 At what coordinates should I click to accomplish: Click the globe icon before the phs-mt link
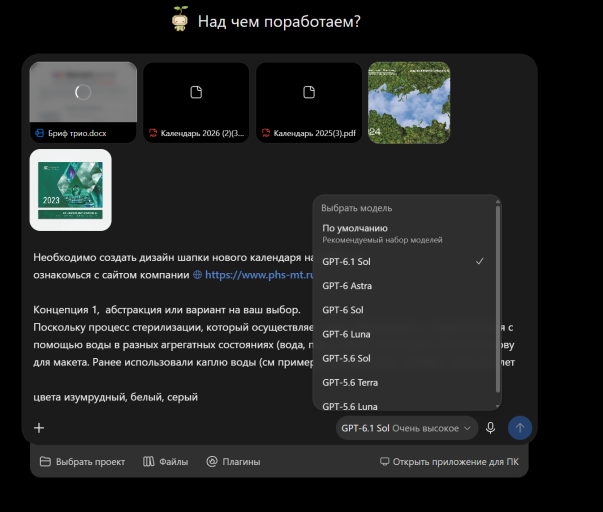pyautogui.click(x=197, y=275)
